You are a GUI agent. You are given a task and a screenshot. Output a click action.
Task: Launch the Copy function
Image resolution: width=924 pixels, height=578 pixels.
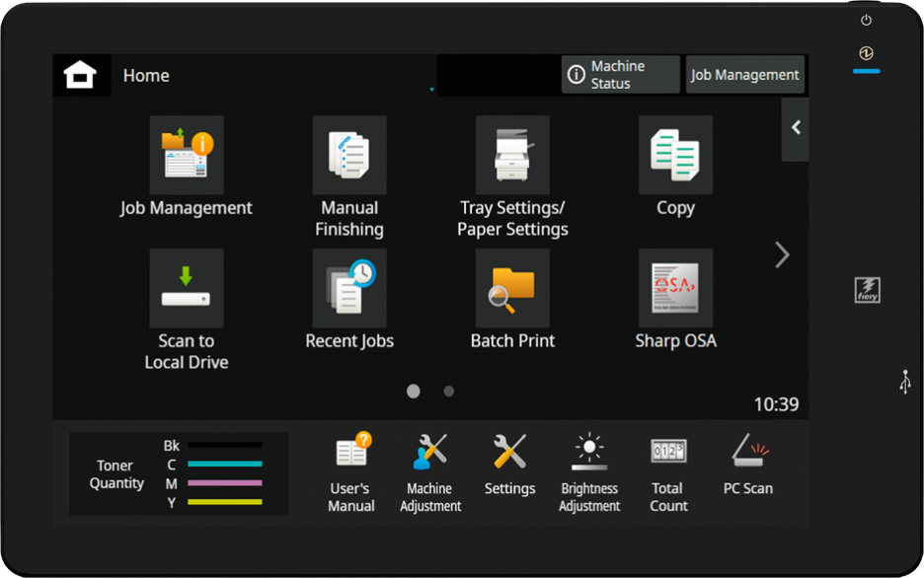click(675, 156)
